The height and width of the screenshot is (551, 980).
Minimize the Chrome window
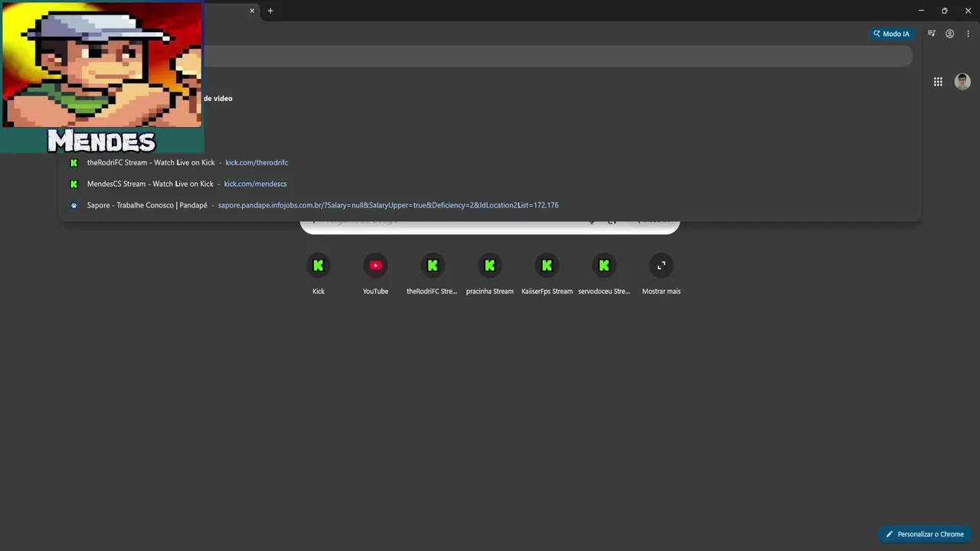[920, 11]
